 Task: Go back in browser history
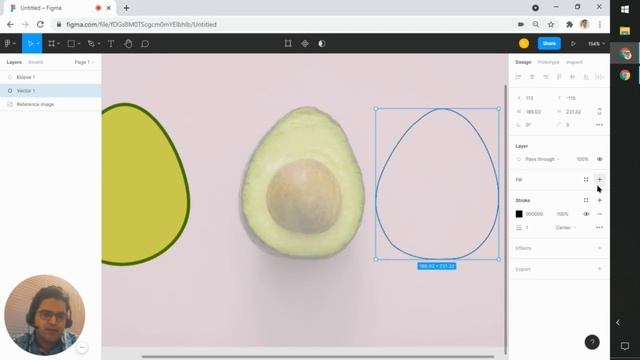tap(10, 24)
